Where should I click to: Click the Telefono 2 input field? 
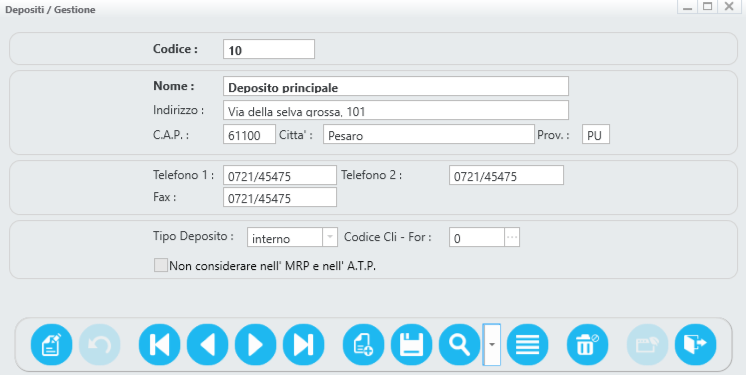click(506, 175)
